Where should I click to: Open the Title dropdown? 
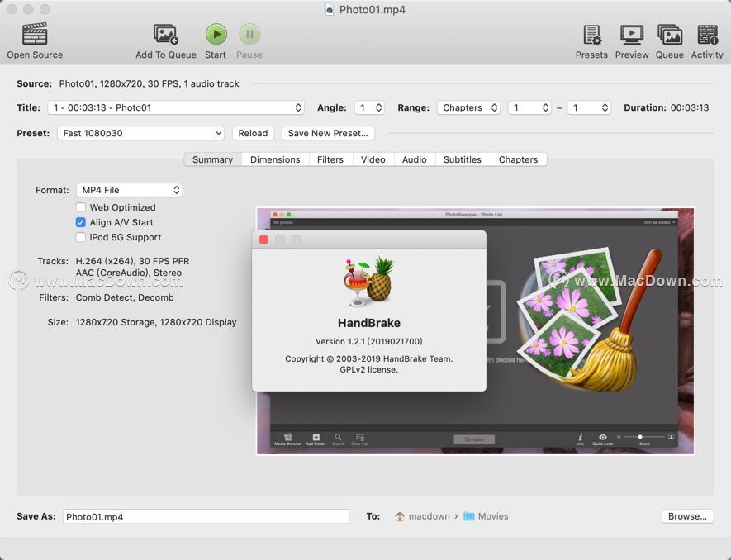click(176, 107)
